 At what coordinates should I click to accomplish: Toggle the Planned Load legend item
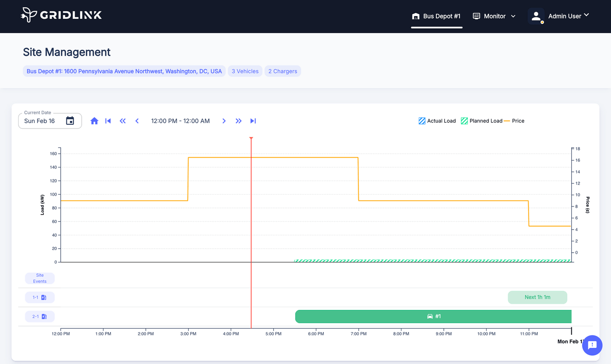click(482, 121)
